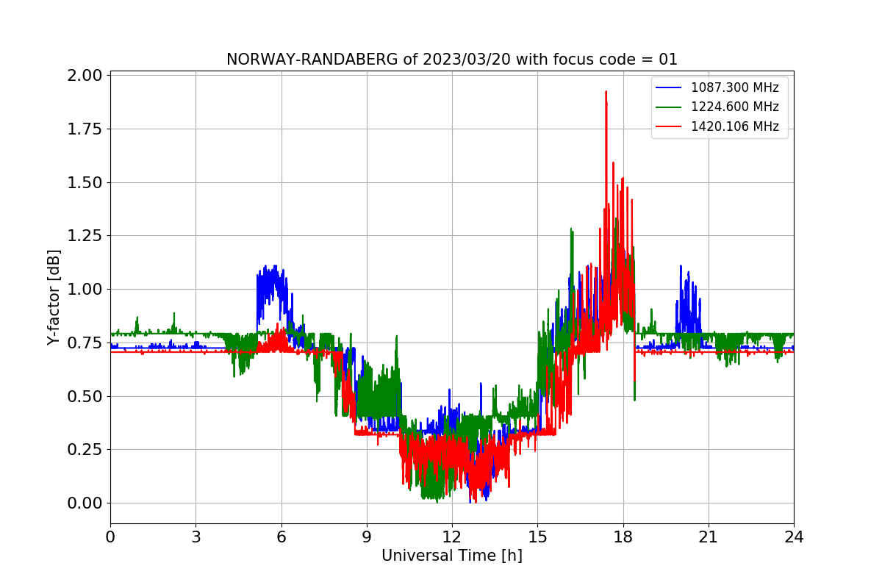Click the x-axis tick labeled 12
Viewport: 882px width, 588px height.
pyautogui.click(x=452, y=537)
